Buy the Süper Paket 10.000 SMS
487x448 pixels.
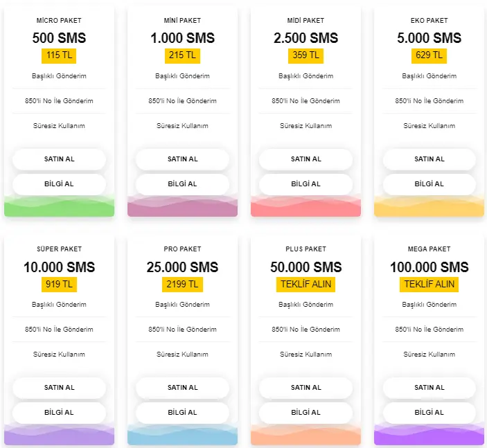coord(59,388)
